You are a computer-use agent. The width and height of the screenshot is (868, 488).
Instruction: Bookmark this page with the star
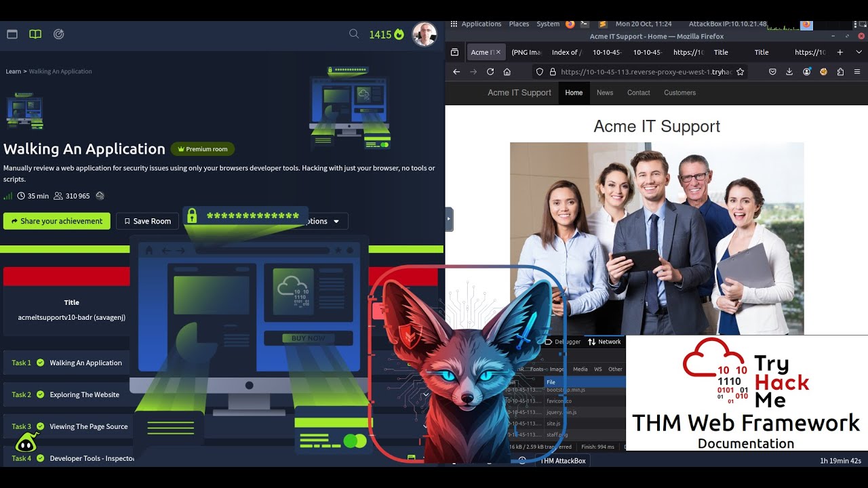(x=740, y=72)
